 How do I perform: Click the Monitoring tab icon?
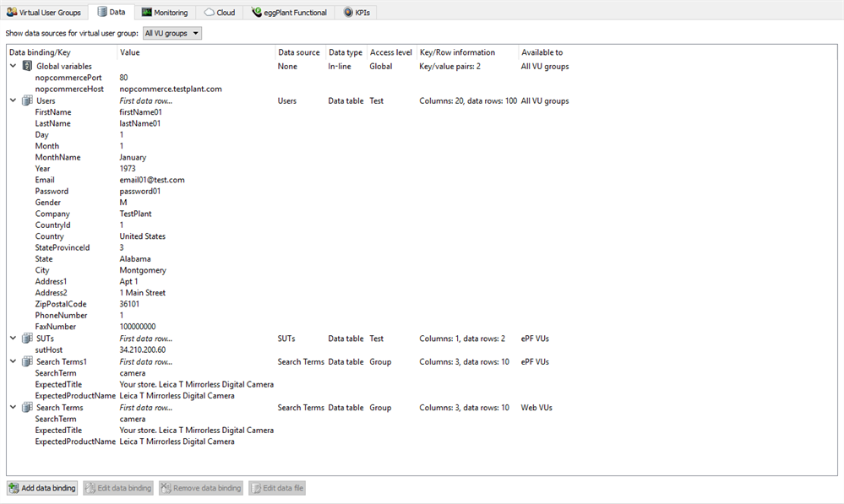pyautogui.click(x=147, y=13)
